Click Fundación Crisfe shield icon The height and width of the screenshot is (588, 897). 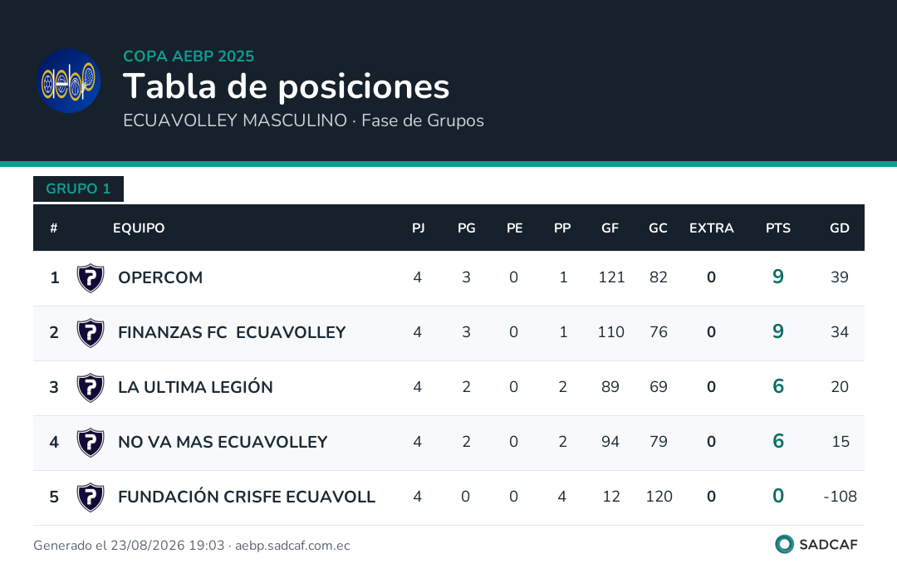[x=91, y=497]
